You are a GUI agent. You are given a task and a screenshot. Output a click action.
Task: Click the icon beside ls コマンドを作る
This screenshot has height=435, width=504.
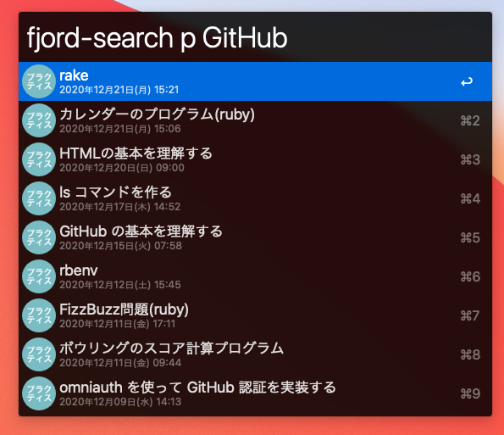point(39,198)
